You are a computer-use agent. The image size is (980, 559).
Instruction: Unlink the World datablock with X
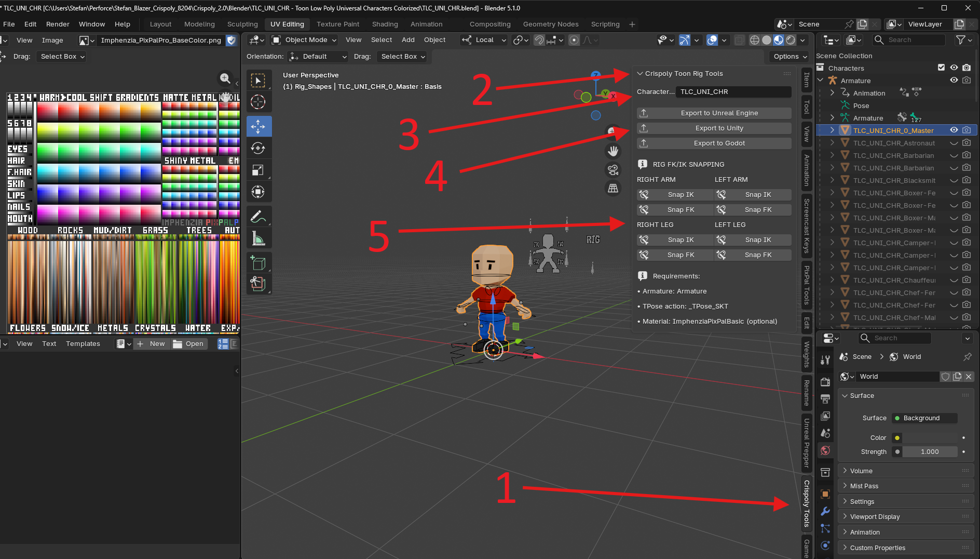pyautogui.click(x=969, y=377)
